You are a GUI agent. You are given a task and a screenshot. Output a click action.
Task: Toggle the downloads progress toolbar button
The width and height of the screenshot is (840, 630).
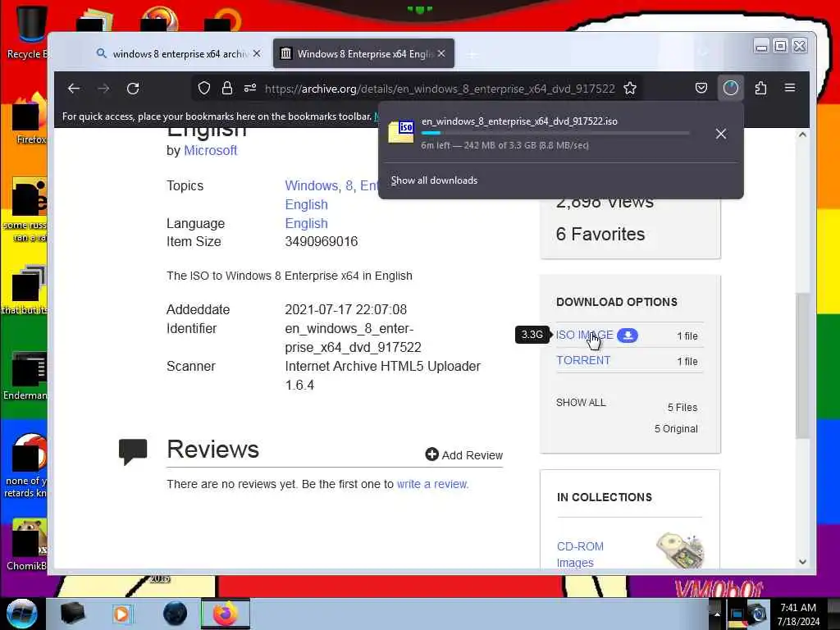pos(731,88)
